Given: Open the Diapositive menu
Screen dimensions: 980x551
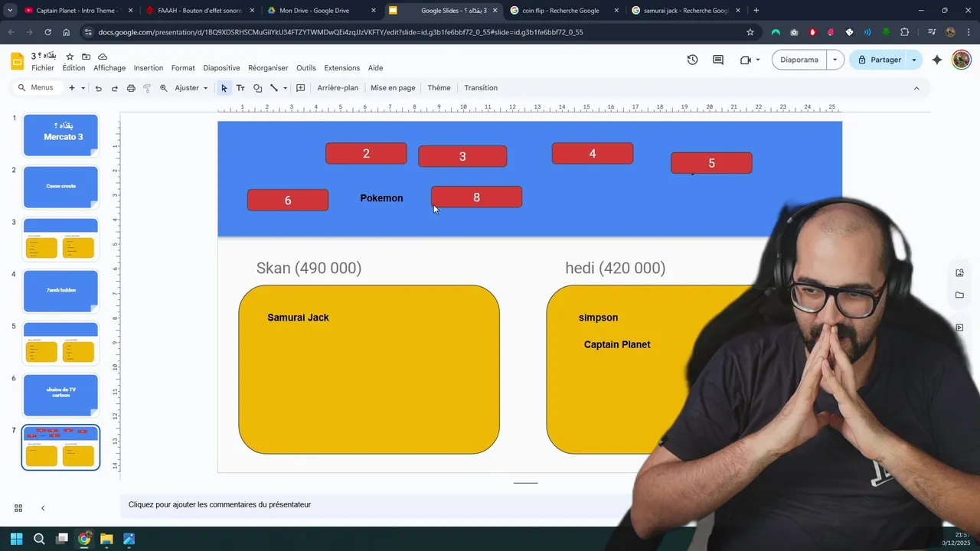Looking at the screenshot, I should click(221, 68).
